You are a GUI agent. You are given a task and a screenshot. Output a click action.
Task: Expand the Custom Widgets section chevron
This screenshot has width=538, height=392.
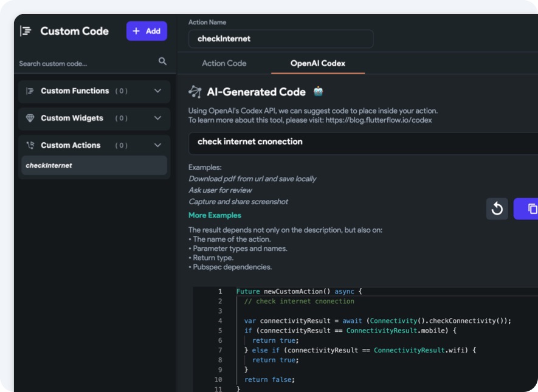pos(157,119)
